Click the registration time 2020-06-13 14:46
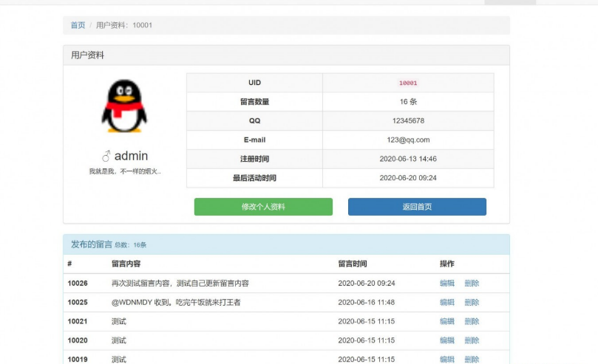Screen dimensions: 598x364 (x=408, y=159)
